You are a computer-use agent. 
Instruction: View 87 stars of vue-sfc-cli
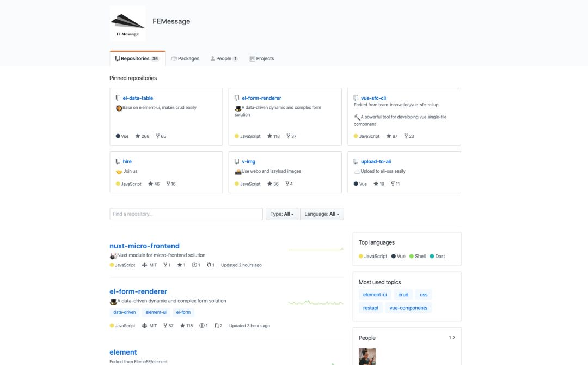point(392,136)
